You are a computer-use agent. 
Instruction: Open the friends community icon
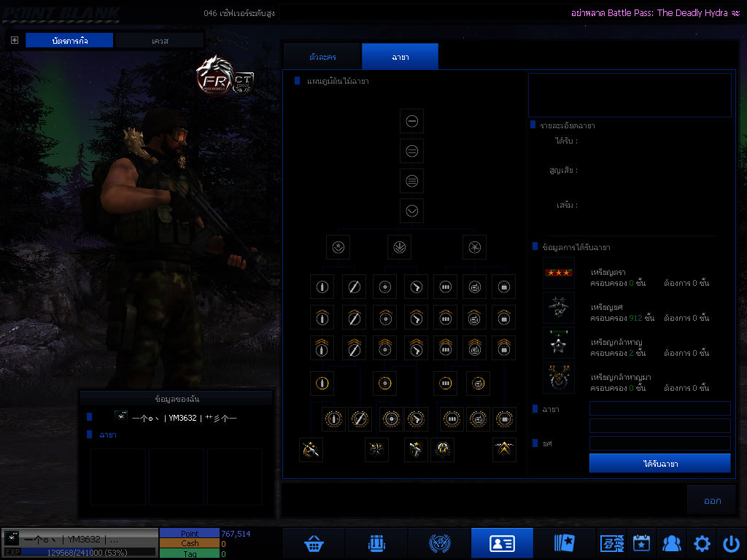click(x=671, y=542)
